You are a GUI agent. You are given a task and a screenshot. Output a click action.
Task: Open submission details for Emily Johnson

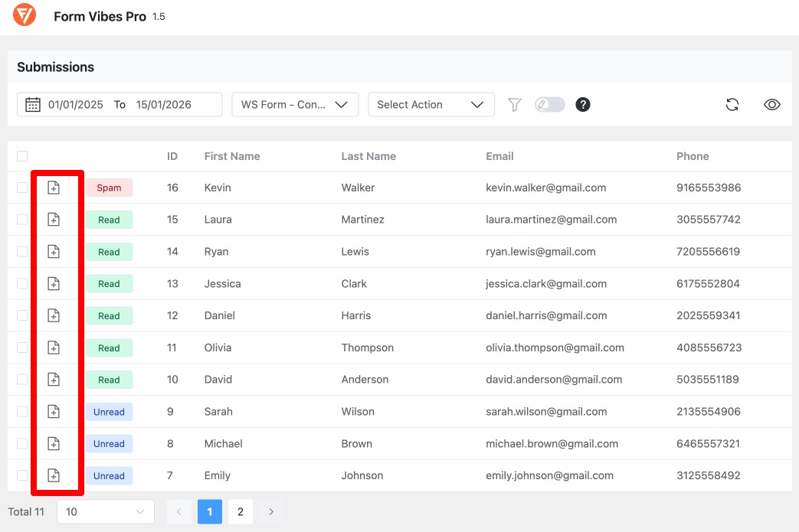(x=54, y=475)
